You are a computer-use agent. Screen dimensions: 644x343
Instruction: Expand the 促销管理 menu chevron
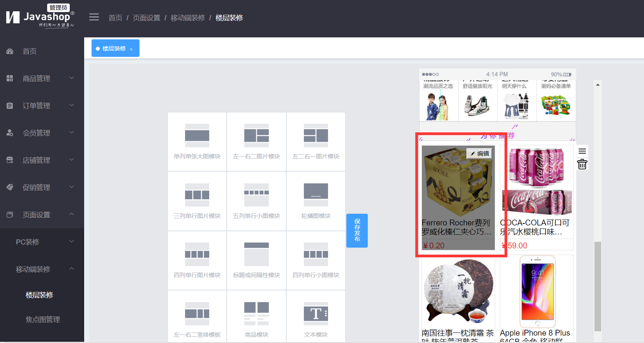pyautogui.click(x=72, y=187)
